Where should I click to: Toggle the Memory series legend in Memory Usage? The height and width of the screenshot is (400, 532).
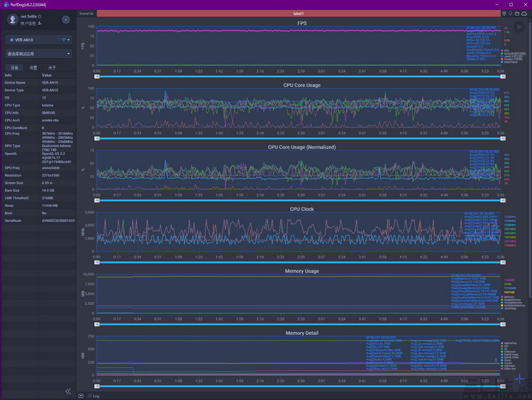click(x=508, y=297)
